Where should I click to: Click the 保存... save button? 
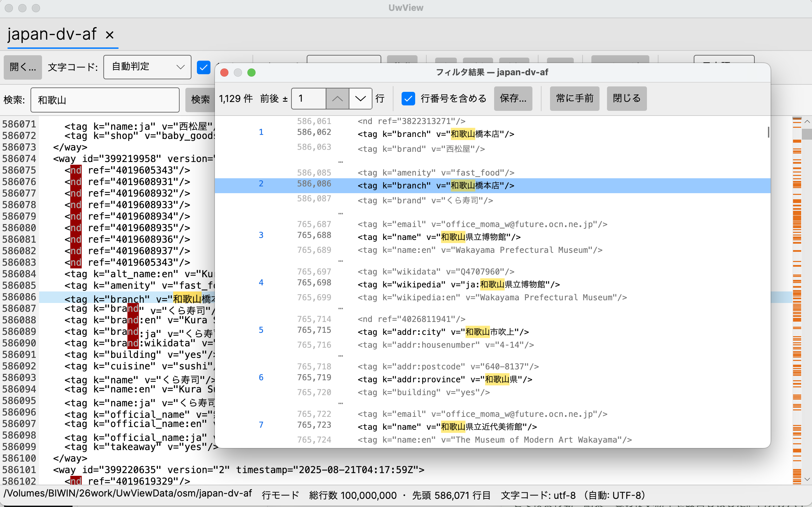(513, 99)
